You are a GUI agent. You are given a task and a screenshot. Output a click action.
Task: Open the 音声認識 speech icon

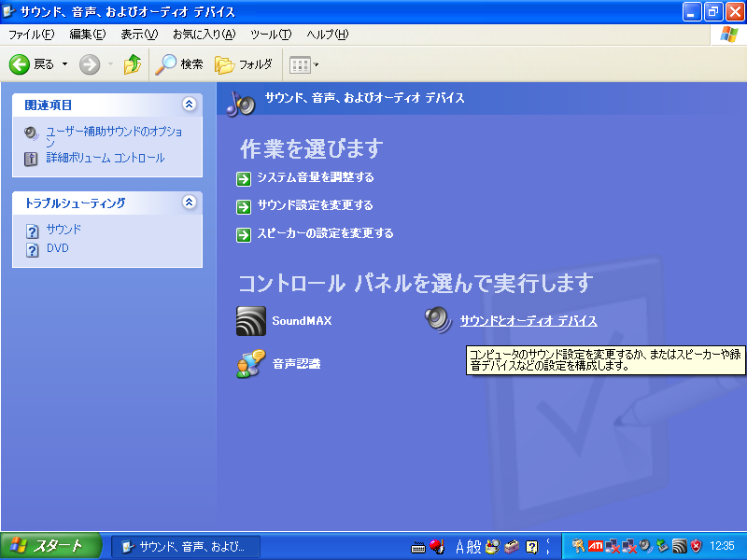point(251,363)
